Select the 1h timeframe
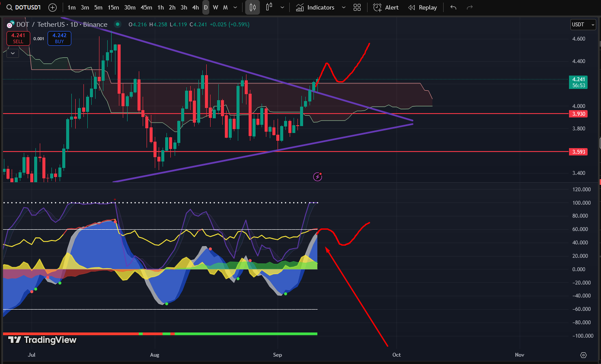Image resolution: width=601 pixels, height=364 pixels. pos(160,7)
